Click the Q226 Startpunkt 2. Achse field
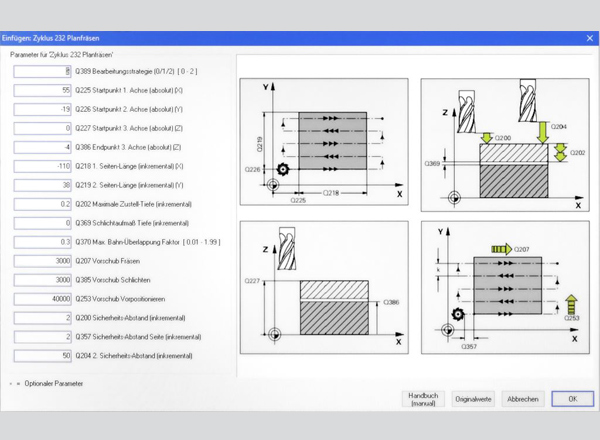This screenshot has width=600, height=440. [x=42, y=109]
